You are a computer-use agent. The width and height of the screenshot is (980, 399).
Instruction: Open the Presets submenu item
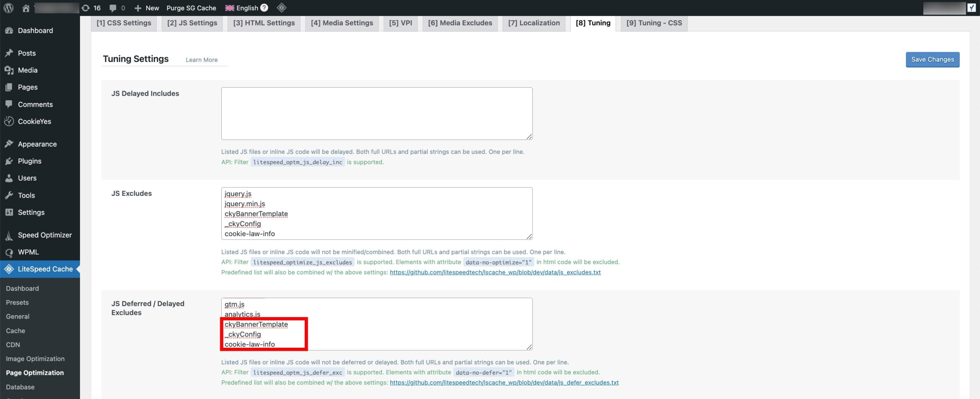pyautogui.click(x=17, y=303)
